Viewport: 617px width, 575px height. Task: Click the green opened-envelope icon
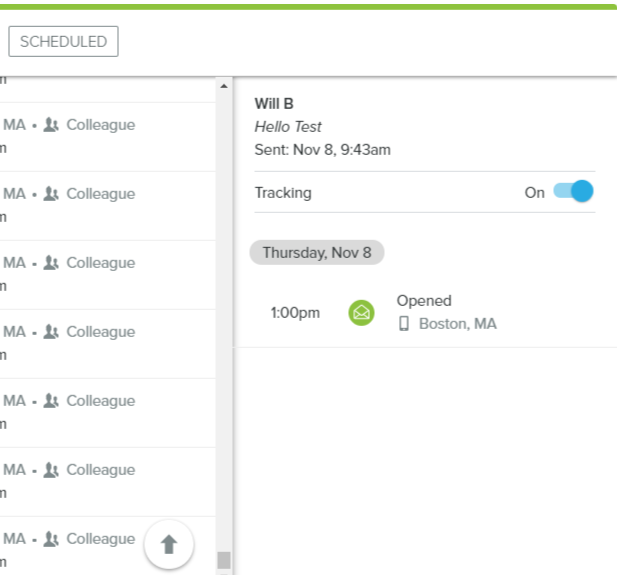click(361, 313)
